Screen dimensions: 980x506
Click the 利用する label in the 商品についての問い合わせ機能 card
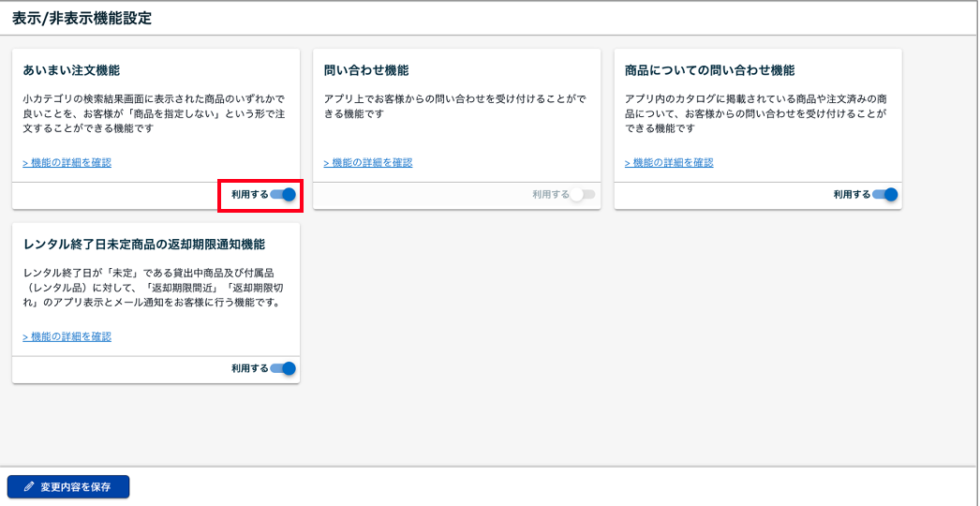852,195
